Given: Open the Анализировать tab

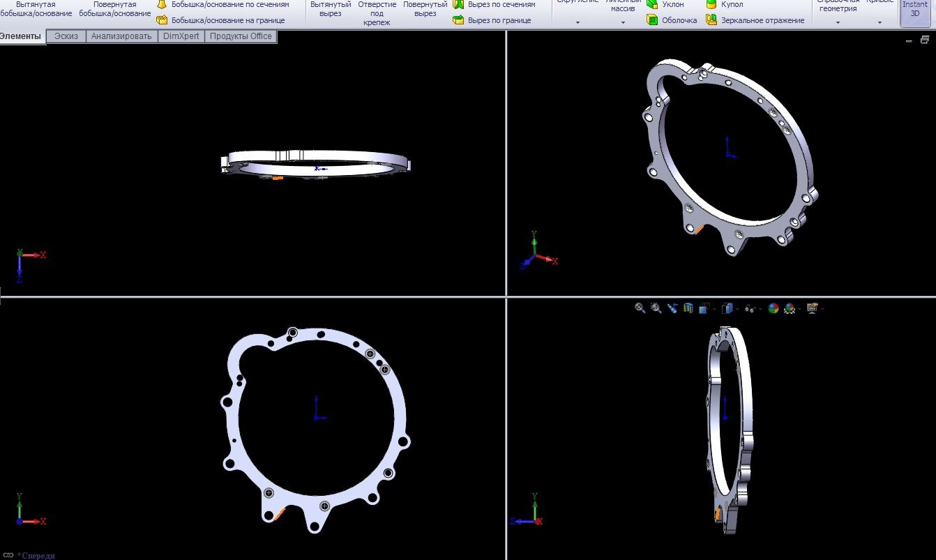Looking at the screenshot, I should 121,36.
